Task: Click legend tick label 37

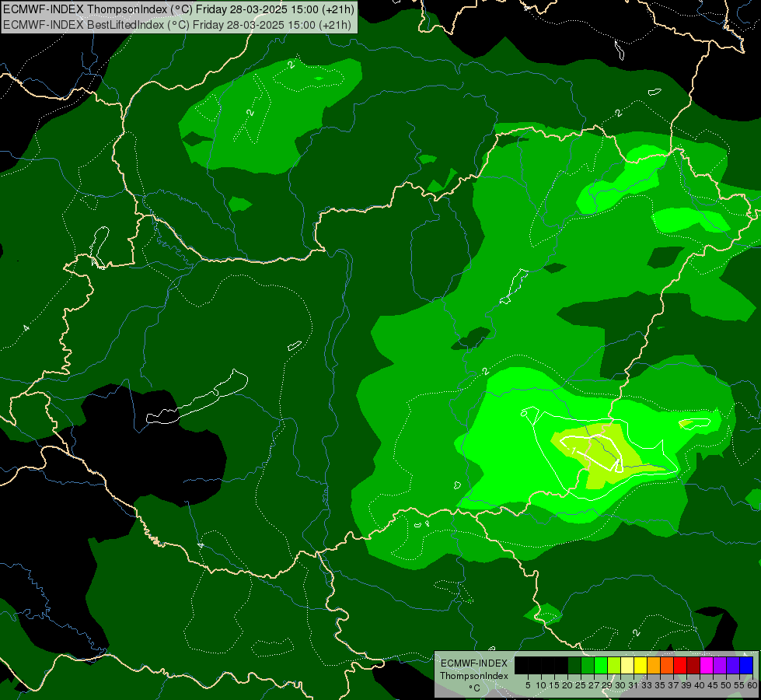Action: click(672, 685)
